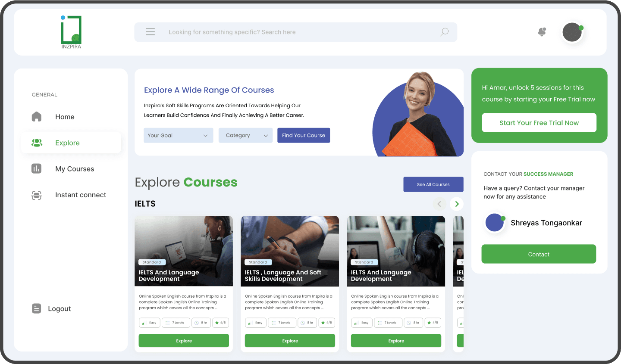Click the 7 Levels badge on the first course card
The height and width of the screenshot is (364, 621).
click(x=176, y=323)
